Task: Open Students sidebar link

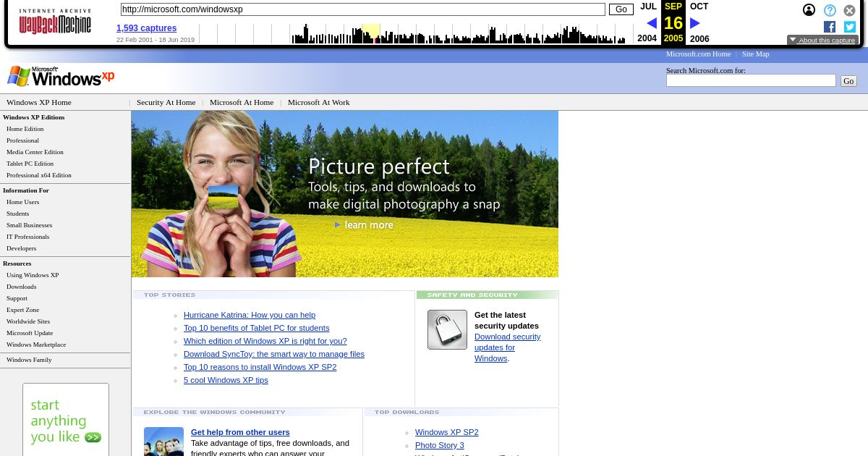Action: 17,214
